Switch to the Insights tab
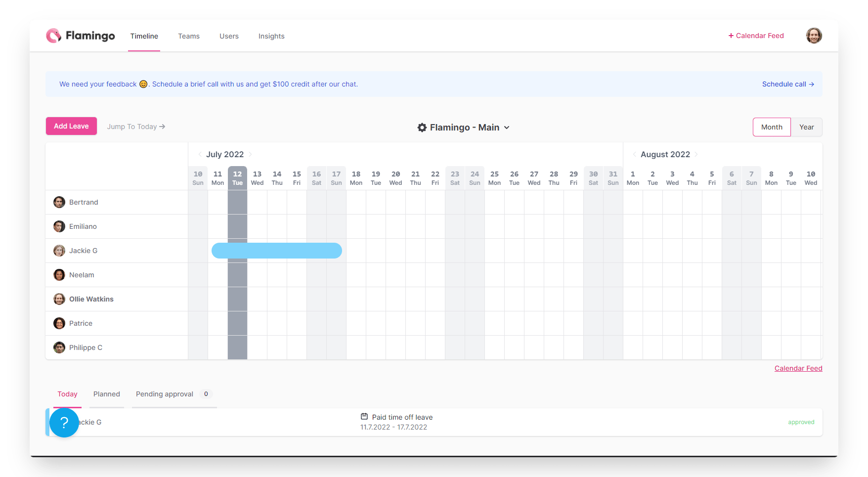Viewport: 868px width, 477px height. 271,36
